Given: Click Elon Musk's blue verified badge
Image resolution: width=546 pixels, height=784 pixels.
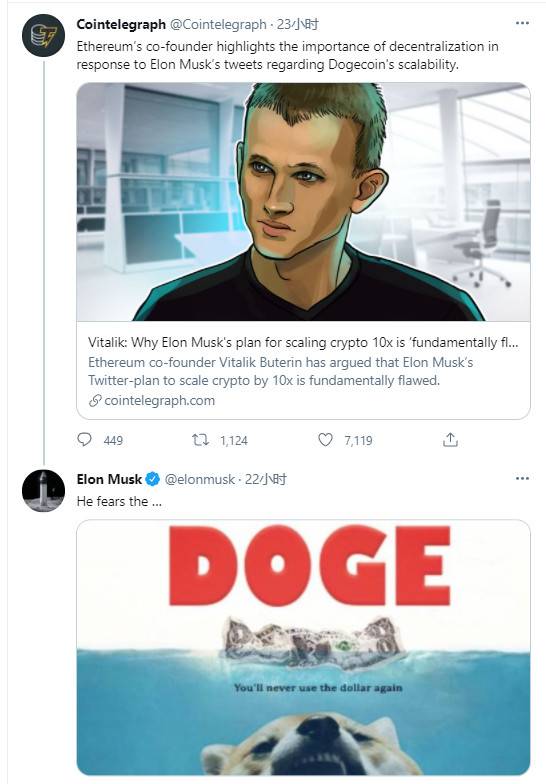Looking at the screenshot, I should [x=152, y=479].
